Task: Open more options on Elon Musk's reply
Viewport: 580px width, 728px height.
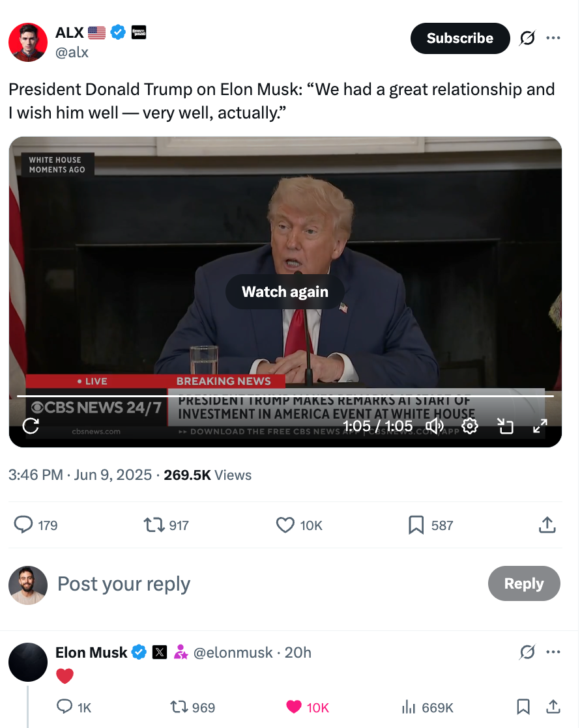Action: tap(553, 652)
